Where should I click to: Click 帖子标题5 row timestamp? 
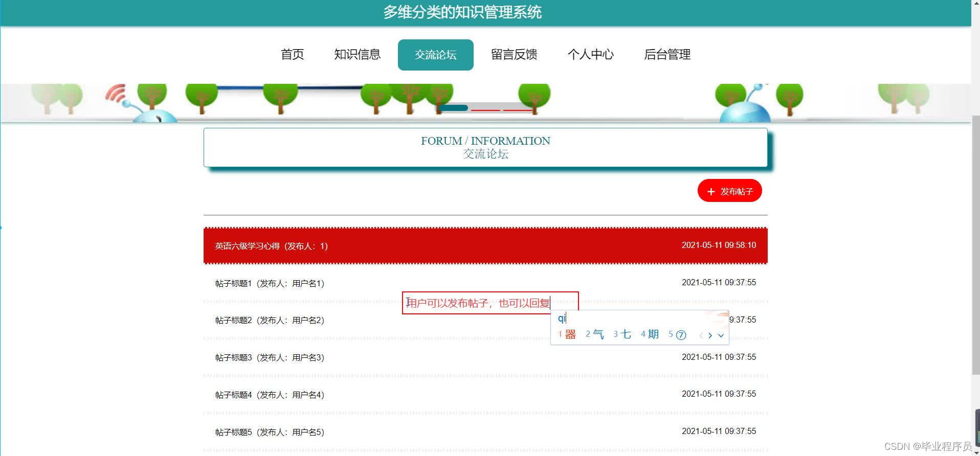coord(719,431)
